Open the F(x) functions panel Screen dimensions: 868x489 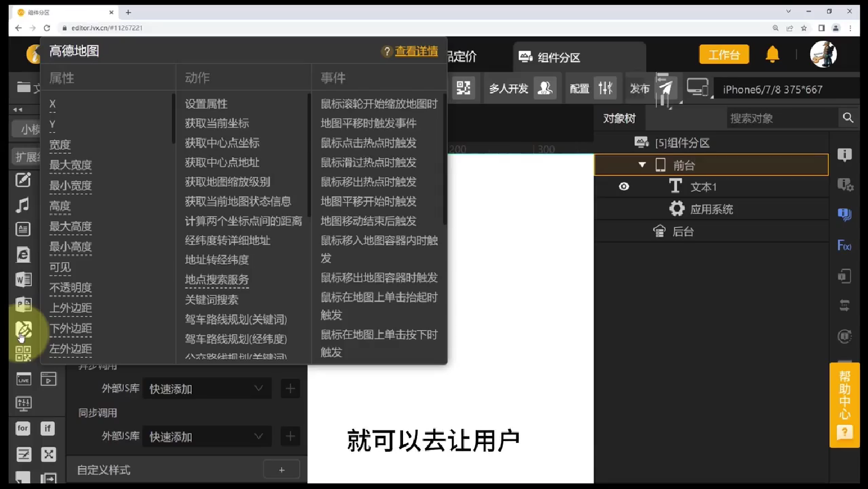845,246
